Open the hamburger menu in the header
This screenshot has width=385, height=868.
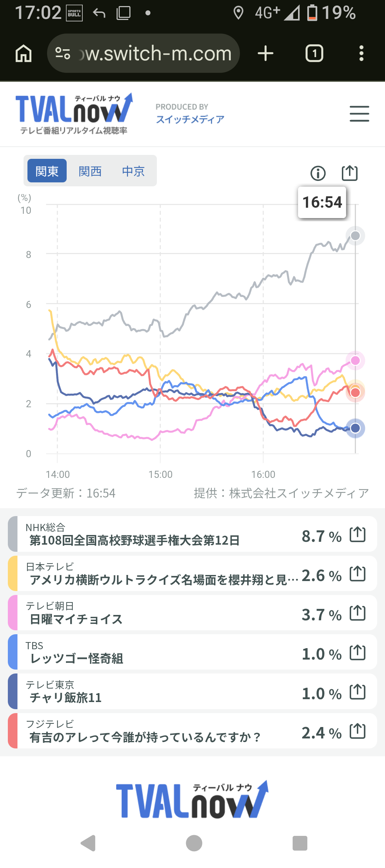coord(359,114)
